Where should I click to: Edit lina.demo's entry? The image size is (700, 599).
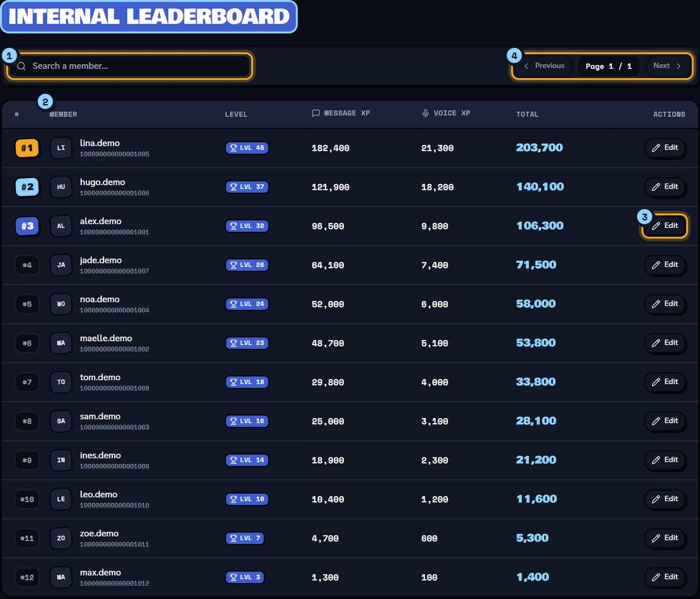point(665,148)
